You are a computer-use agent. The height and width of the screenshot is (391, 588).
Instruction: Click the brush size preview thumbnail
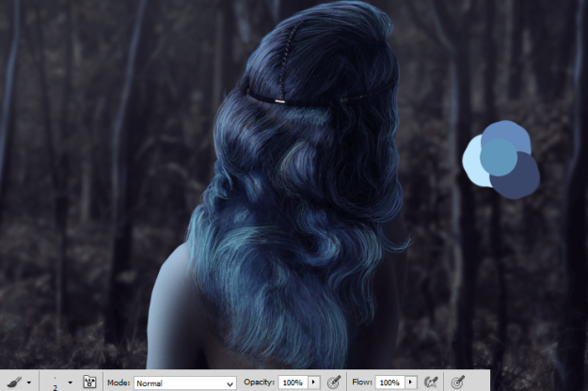click(54, 382)
